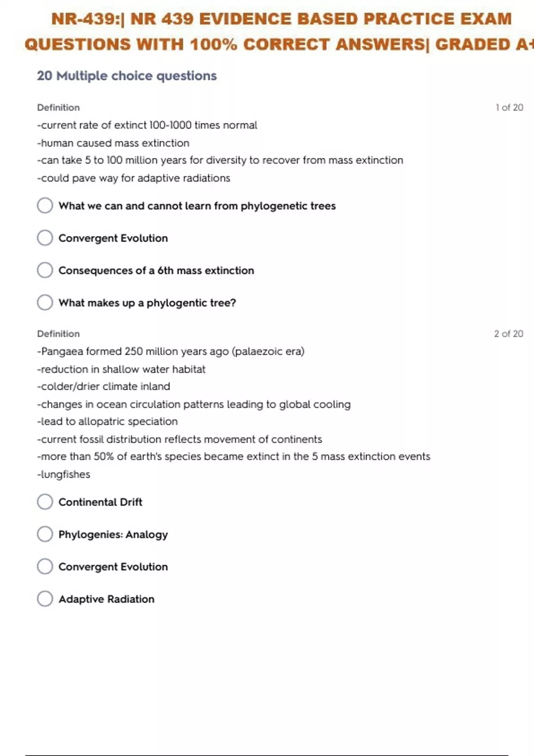Click the 'reduction in shallow water habitat' line

pyautogui.click(x=121, y=369)
